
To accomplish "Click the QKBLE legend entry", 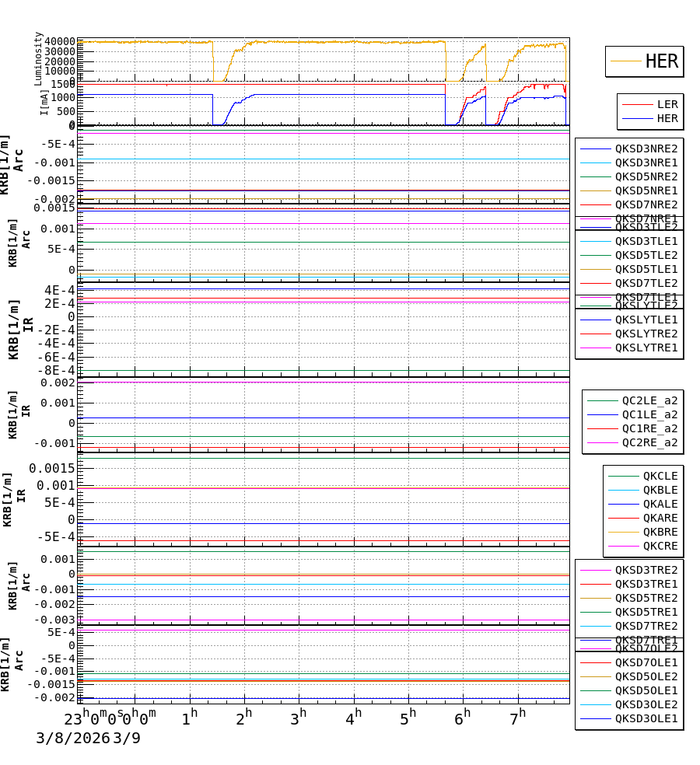I will 660,491.
